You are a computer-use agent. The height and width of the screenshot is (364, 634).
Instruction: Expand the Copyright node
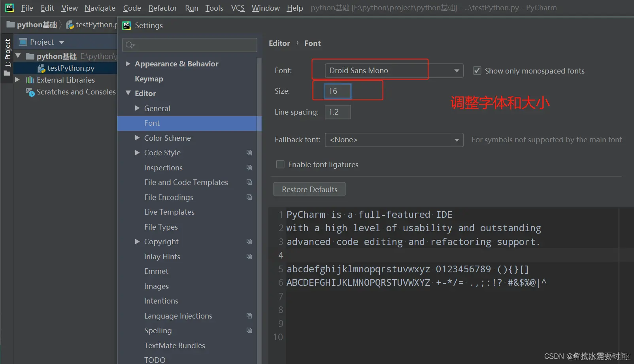pos(137,241)
